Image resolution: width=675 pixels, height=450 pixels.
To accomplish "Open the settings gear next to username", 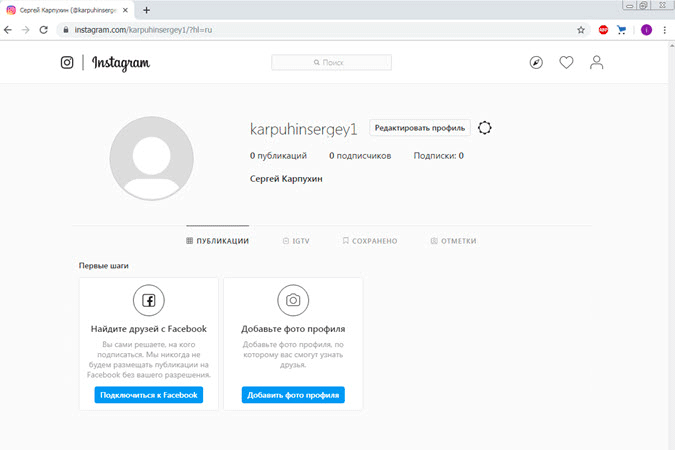I will 485,128.
